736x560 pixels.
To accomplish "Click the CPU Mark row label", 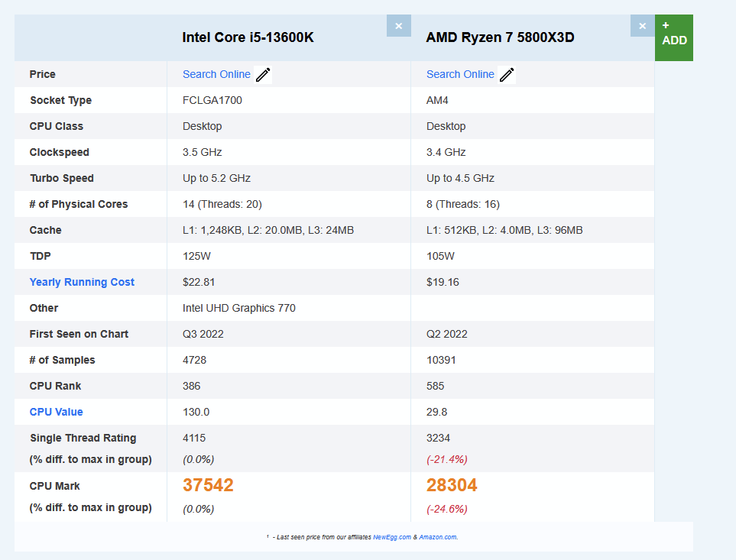I will tap(54, 486).
